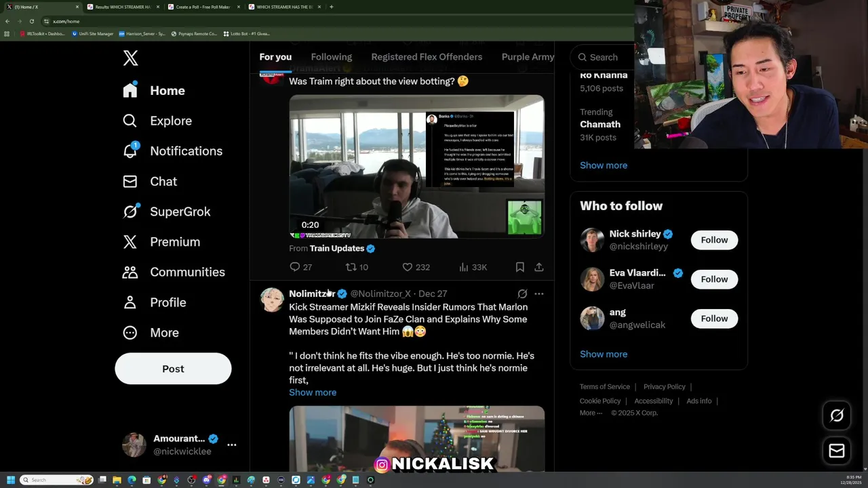868x488 pixels.
Task: View analytics showing 33K views
Action: click(473, 267)
